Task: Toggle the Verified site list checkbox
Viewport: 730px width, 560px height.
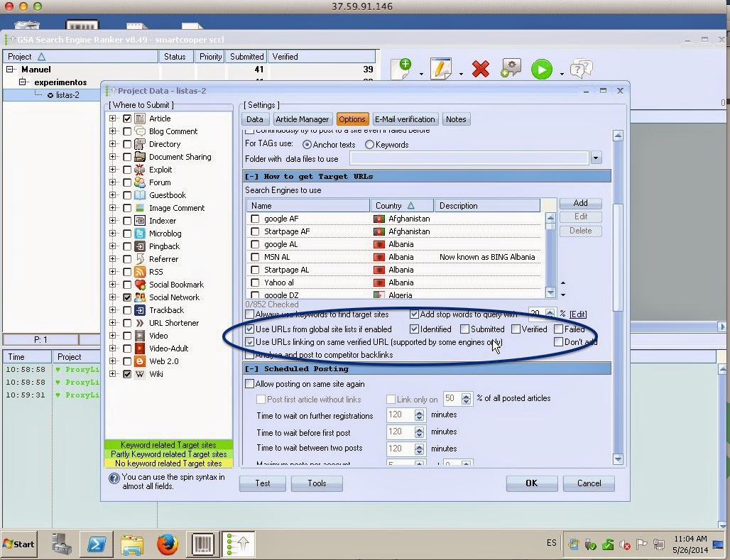Action: (x=516, y=329)
